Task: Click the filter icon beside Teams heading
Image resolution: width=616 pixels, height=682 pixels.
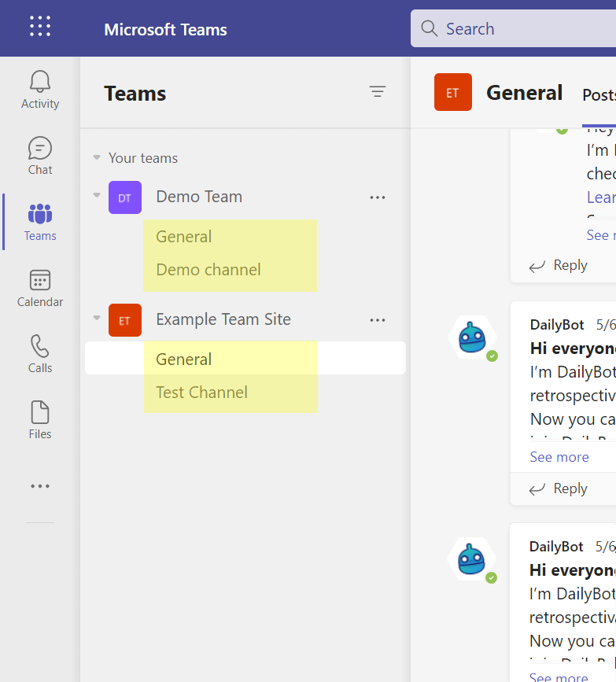Action: (x=378, y=92)
